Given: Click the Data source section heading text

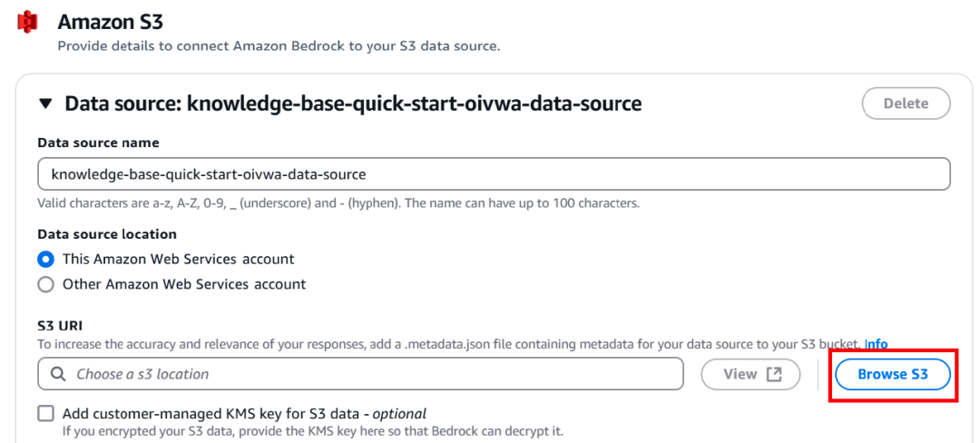Looking at the screenshot, I should point(353,103).
